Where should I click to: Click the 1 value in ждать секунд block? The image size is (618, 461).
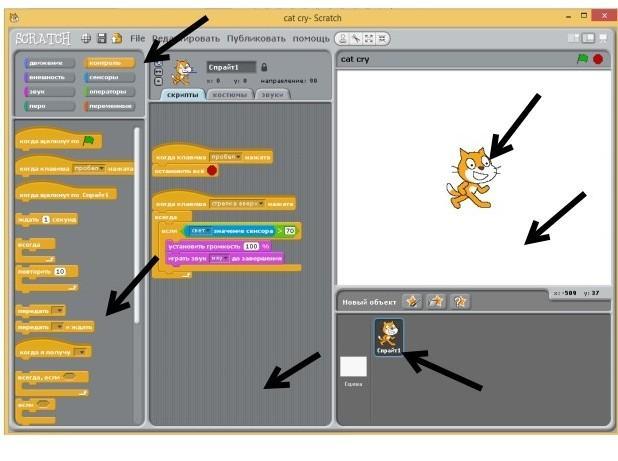pyautogui.click(x=46, y=219)
